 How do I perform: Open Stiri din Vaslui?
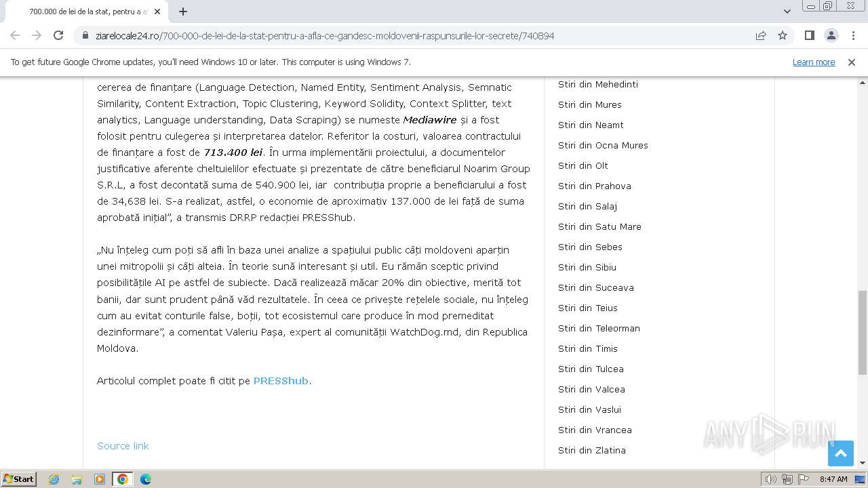[589, 409]
